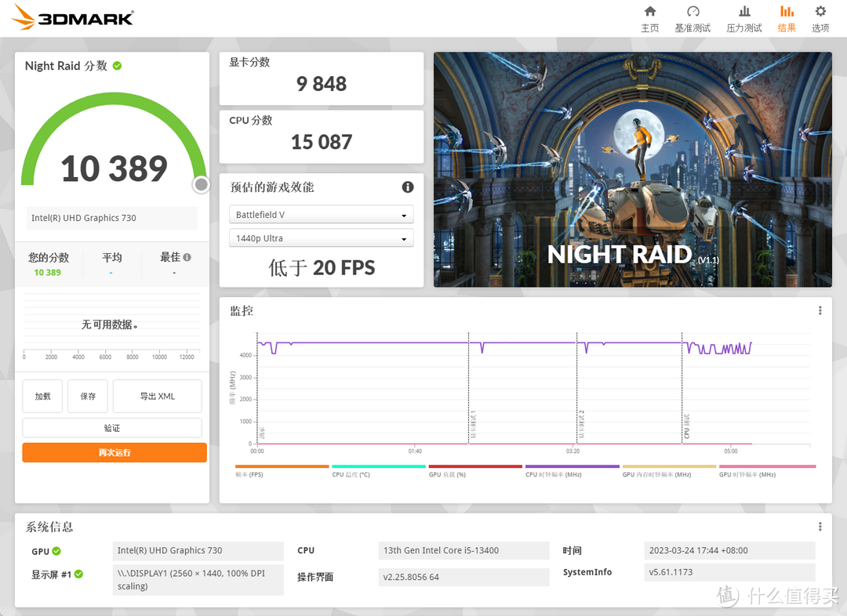This screenshot has width=847, height=616.
Task: Open the 系统信息 panel three-dot menu
Action: pyautogui.click(x=820, y=527)
